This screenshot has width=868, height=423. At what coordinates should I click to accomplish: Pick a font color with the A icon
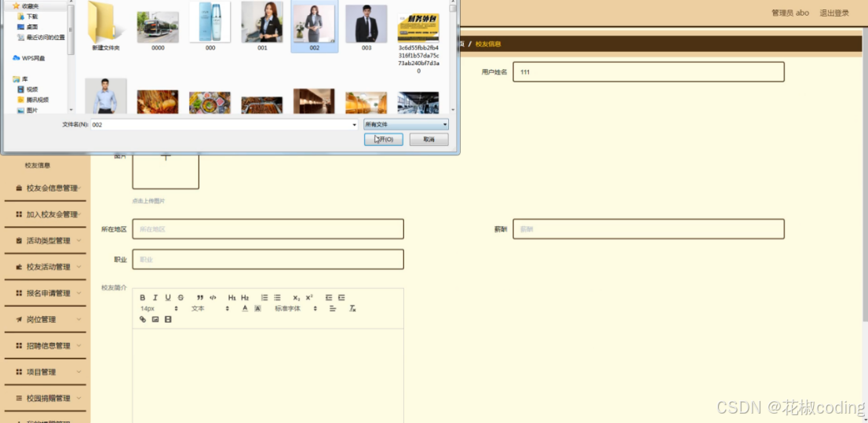click(245, 308)
